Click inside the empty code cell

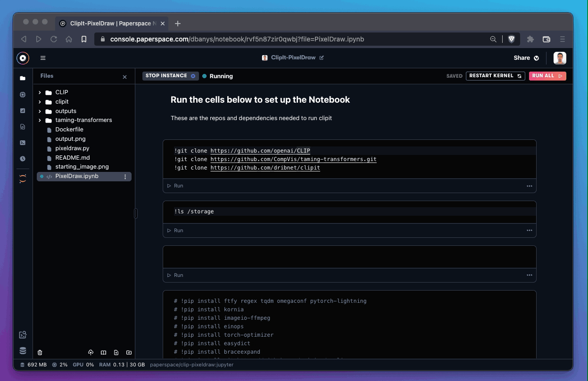pos(349,257)
